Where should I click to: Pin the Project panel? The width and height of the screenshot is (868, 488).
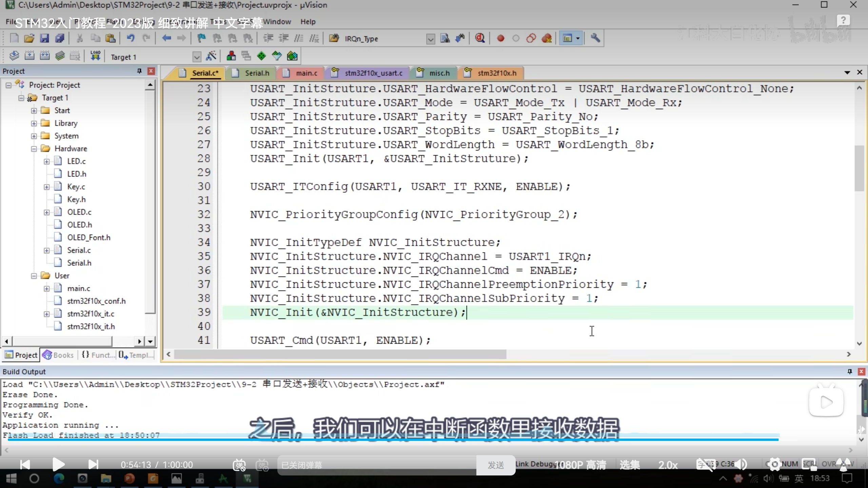(139, 71)
